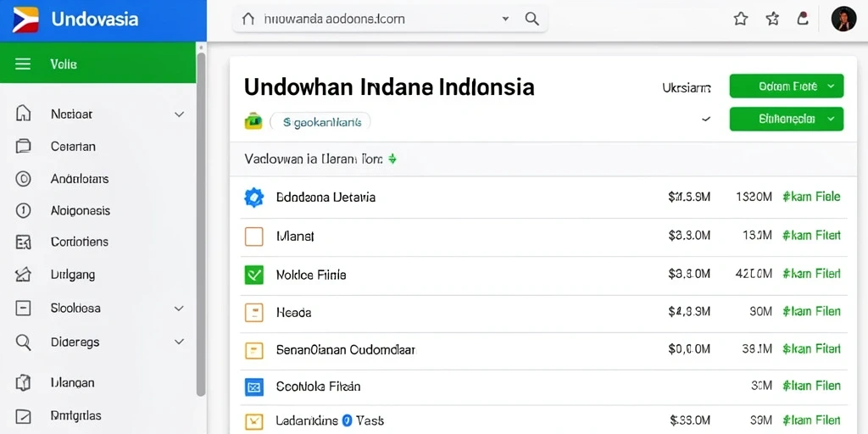Click the link at the end of the Ladantkdins Vast row
This screenshot has width=868, height=434.
(x=811, y=420)
